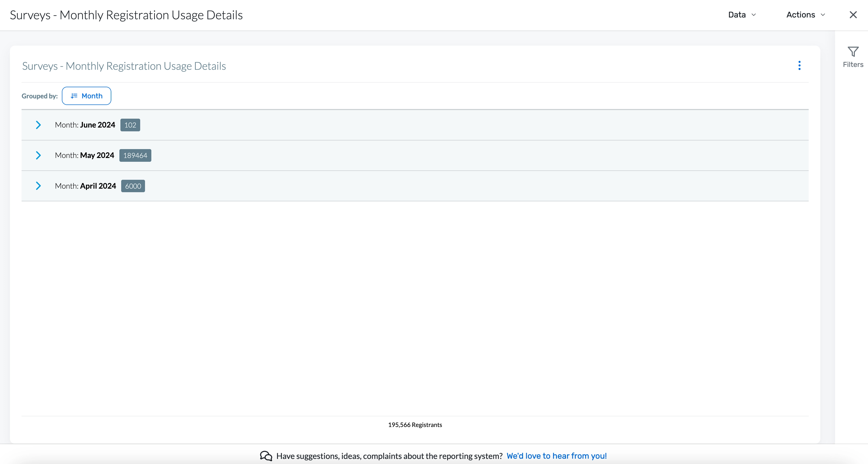This screenshot has width=868, height=464.
Task: Click the 'Month: April 2024' row label
Action: [85, 186]
